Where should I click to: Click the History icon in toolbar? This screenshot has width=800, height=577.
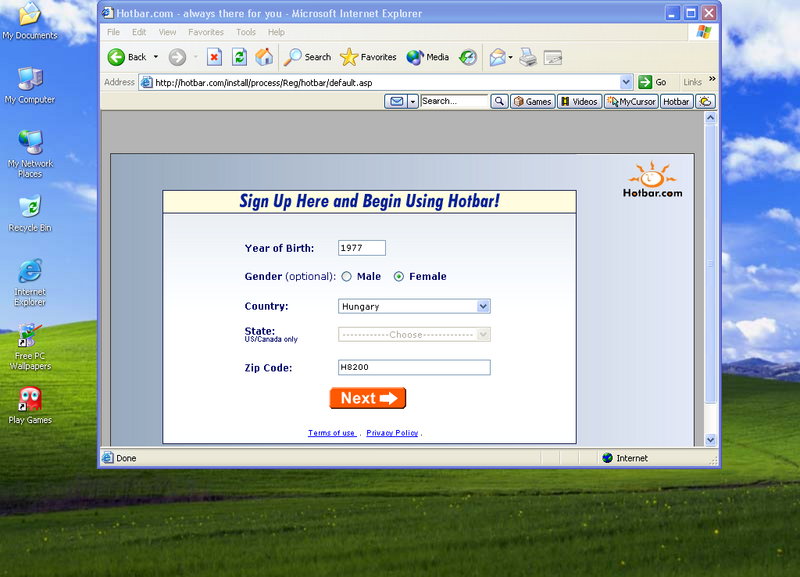(468, 57)
